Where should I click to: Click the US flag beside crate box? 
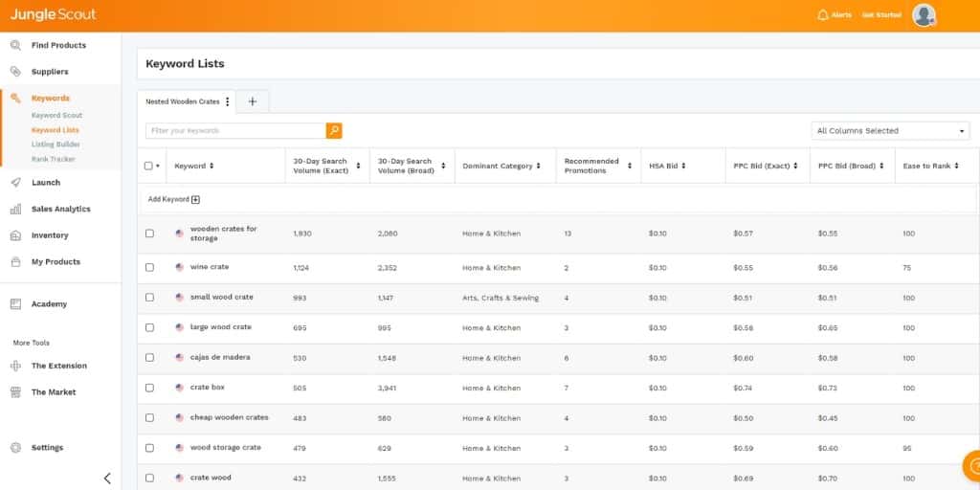[x=179, y=388]
